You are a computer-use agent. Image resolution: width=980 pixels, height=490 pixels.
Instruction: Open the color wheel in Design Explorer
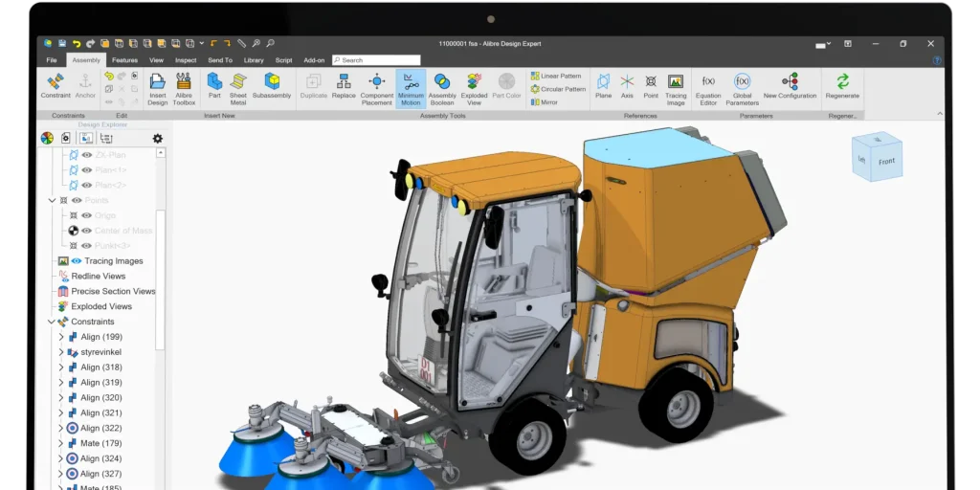[47, 138]
